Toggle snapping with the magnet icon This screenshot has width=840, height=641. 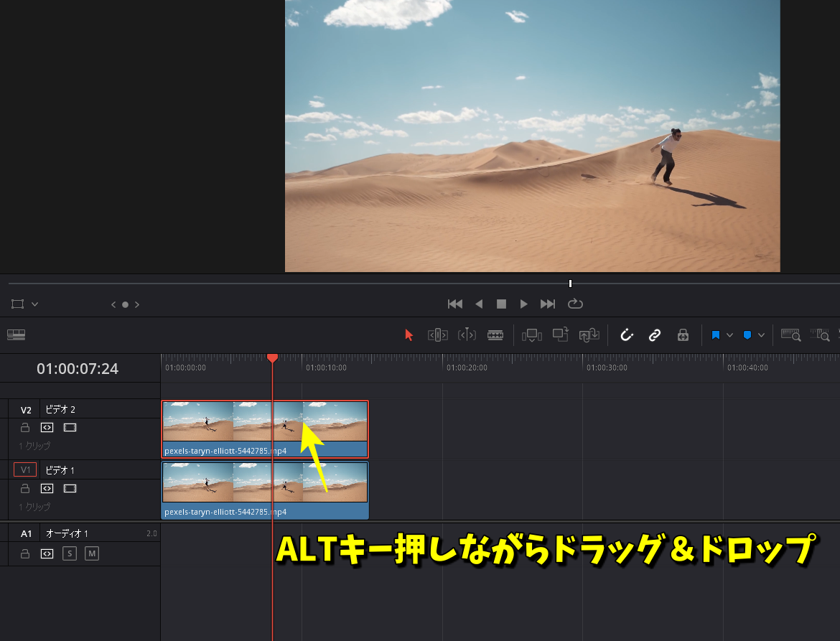(x=627, y=334)
